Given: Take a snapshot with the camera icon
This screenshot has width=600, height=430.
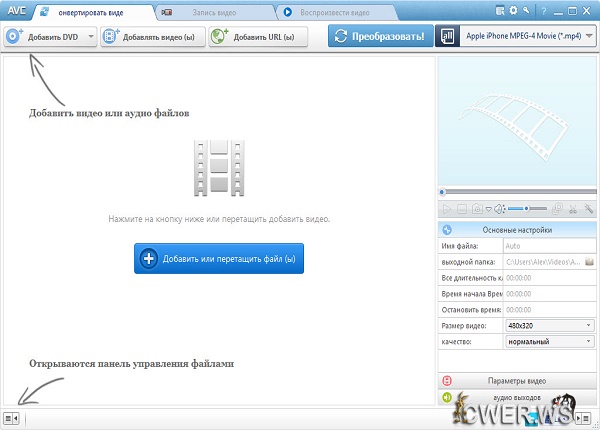Looking at the screenshot, I should pos(477,209).
